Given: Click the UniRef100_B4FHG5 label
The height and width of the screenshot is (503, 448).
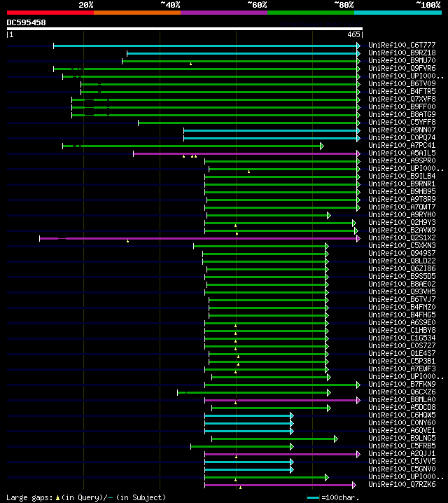Looking at the screenshot, I should (402, 315).
